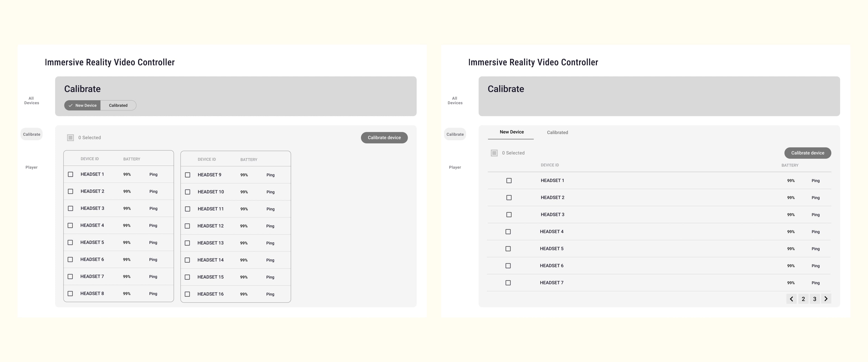
Task: Check HEADSET 1 box in right mockup
Action: [509, 180]
